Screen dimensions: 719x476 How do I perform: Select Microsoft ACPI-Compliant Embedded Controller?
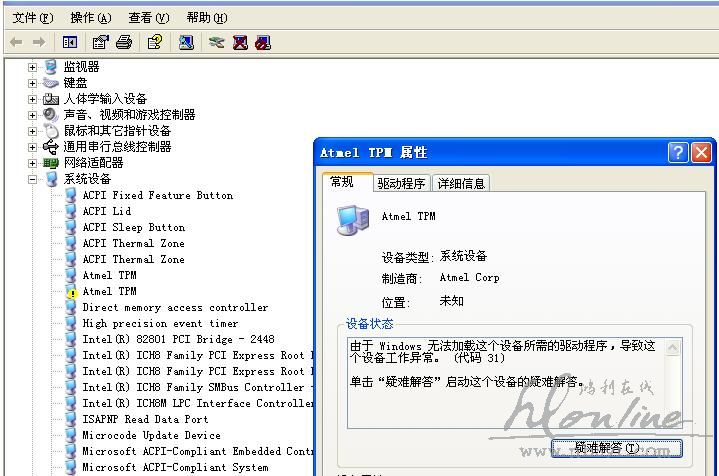tap(198, 452)
